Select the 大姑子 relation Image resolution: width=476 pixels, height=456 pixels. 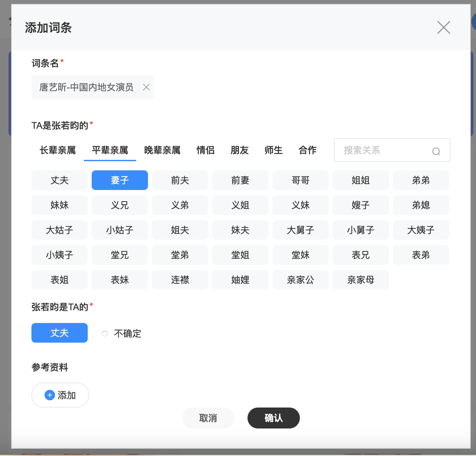pyautogui.click(x=60, y=230)
